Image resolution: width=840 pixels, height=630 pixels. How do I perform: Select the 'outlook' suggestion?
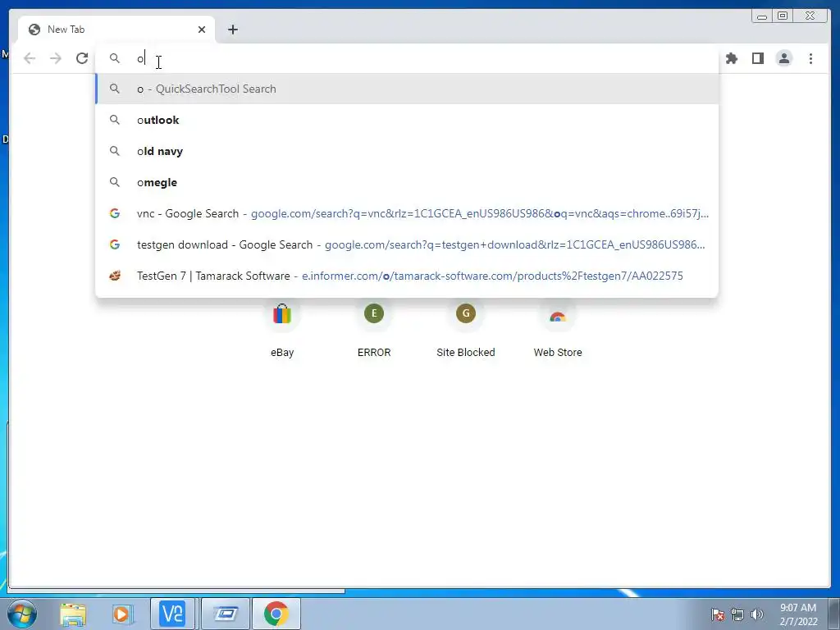(x=407, y=120)
